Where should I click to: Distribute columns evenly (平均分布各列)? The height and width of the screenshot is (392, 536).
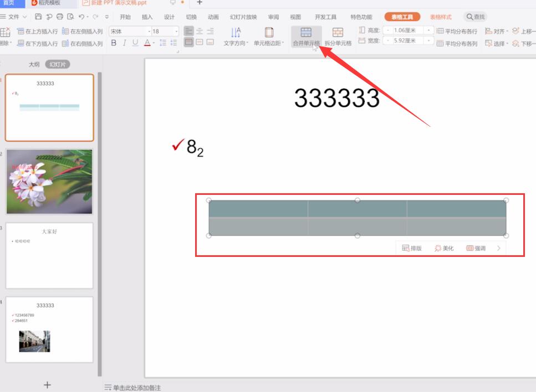tap(457, 43)
